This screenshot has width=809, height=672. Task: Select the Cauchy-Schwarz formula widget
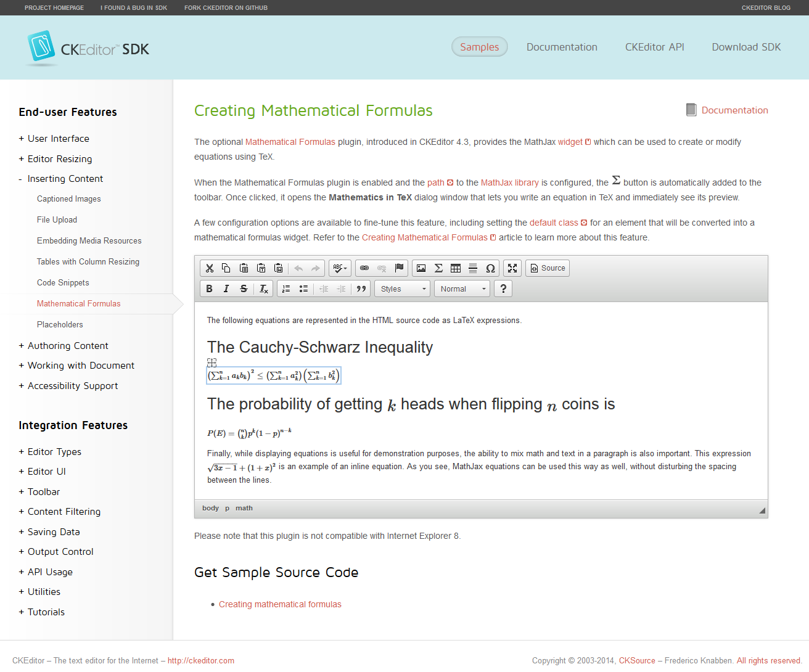(273, 375)
